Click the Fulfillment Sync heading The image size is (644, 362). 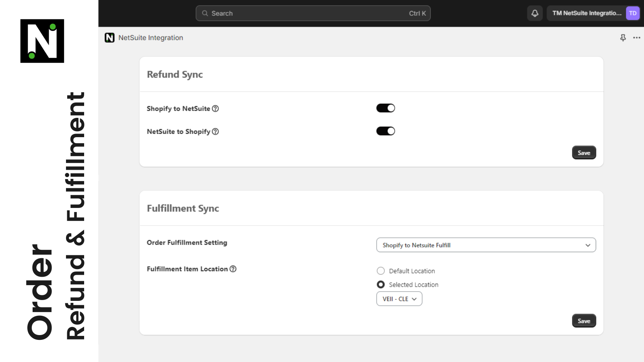tap(183, 208)
